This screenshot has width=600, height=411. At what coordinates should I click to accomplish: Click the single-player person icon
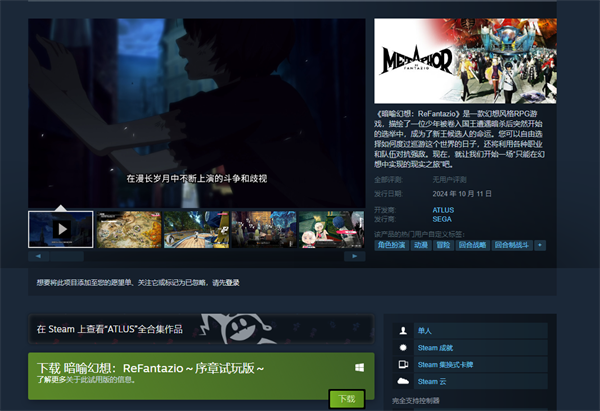click(403, 331)
